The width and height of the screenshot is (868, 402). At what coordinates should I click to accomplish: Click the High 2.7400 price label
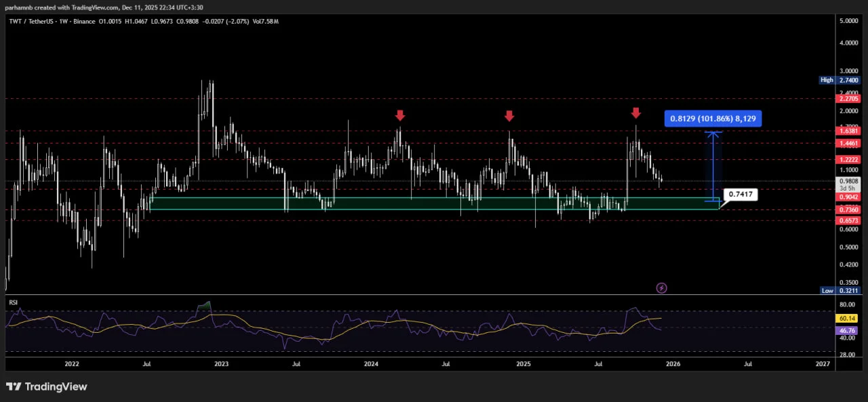pos(840,80)
